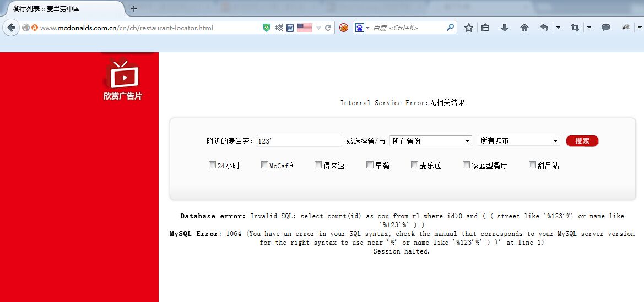
Task: Click the green shield security icon
Action: click(x=267, y=28)
